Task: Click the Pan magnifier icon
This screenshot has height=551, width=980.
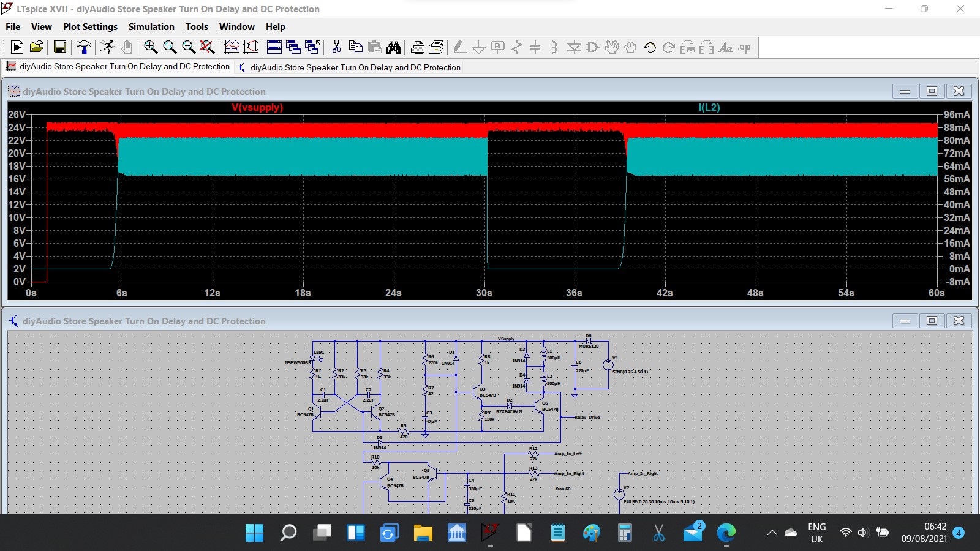Action: tap(170, 47)
